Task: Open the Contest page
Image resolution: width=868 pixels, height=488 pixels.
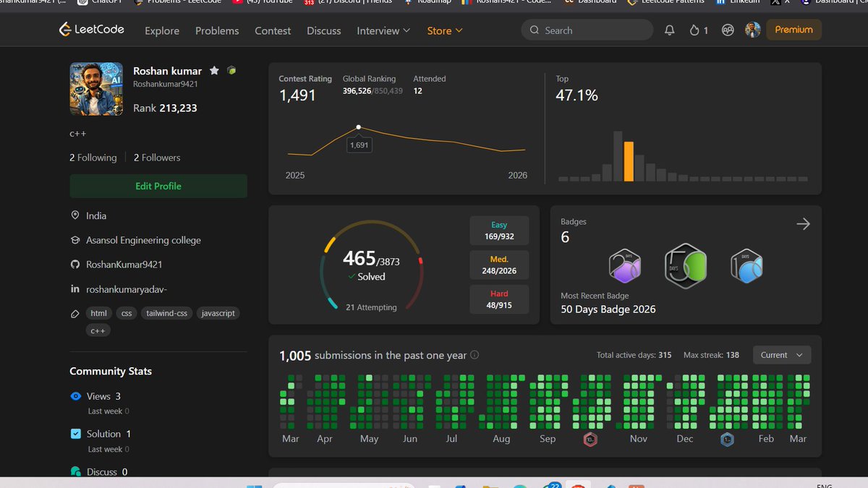Action: pos(273,30)
